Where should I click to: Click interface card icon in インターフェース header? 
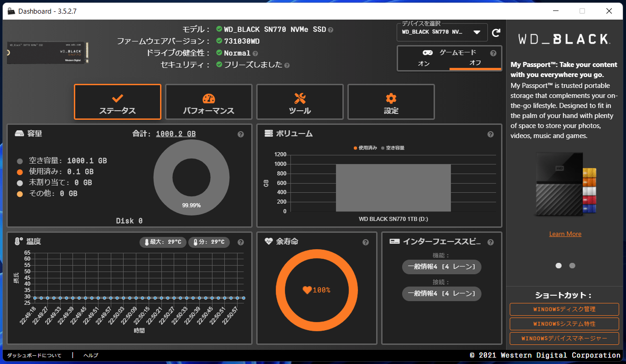point(394,241)
